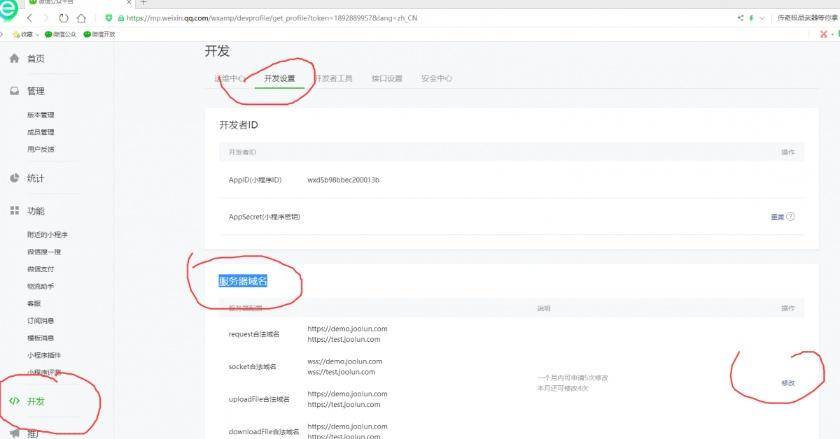The width and height of the screenshot is (840, 439).
Task: Open the 功能 sidebar section
Action: point(36,211)
